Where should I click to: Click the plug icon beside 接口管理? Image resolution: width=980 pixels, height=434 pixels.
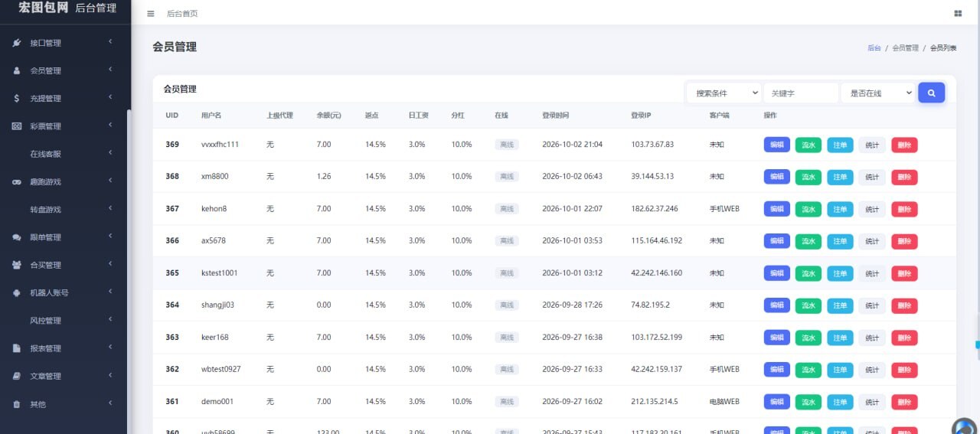point(17,43)
